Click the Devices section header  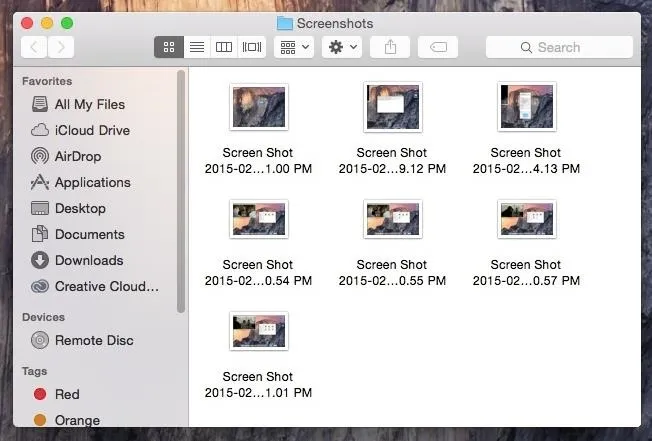(x=43, y=317)
